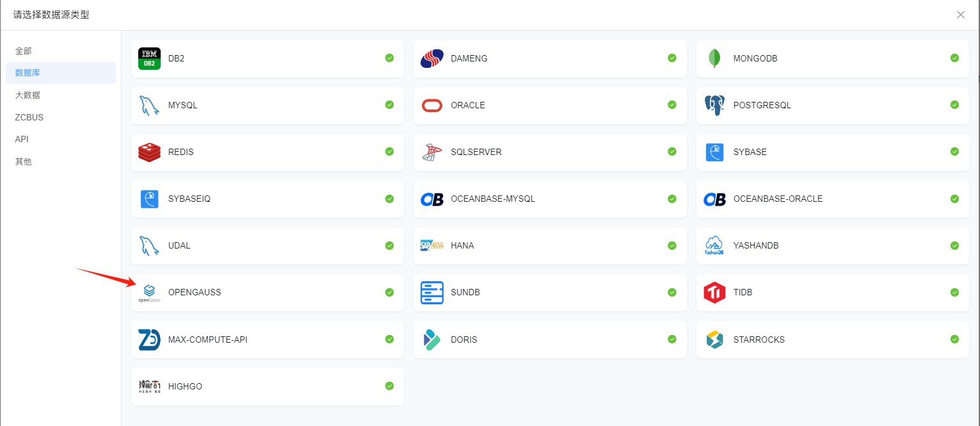Click the SQLSERVER logo icon

(432, 152)
